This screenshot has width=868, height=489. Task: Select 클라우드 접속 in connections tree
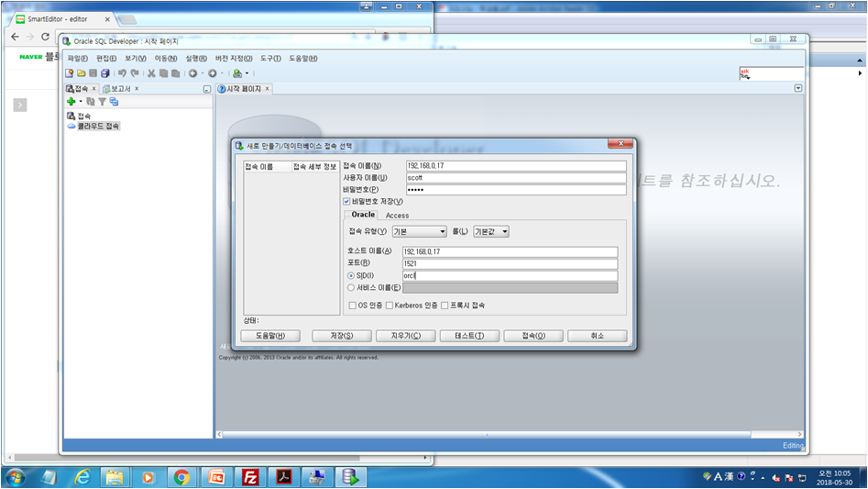(98, 127)
